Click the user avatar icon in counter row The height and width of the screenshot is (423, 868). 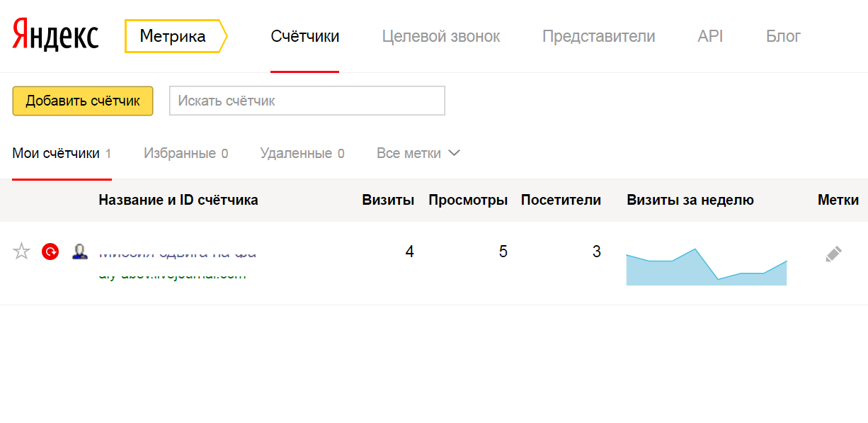pos(80,252)
